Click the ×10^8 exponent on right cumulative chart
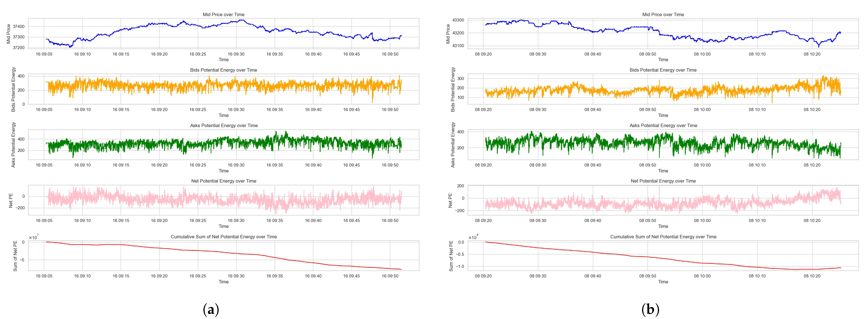 coord(473,237)
